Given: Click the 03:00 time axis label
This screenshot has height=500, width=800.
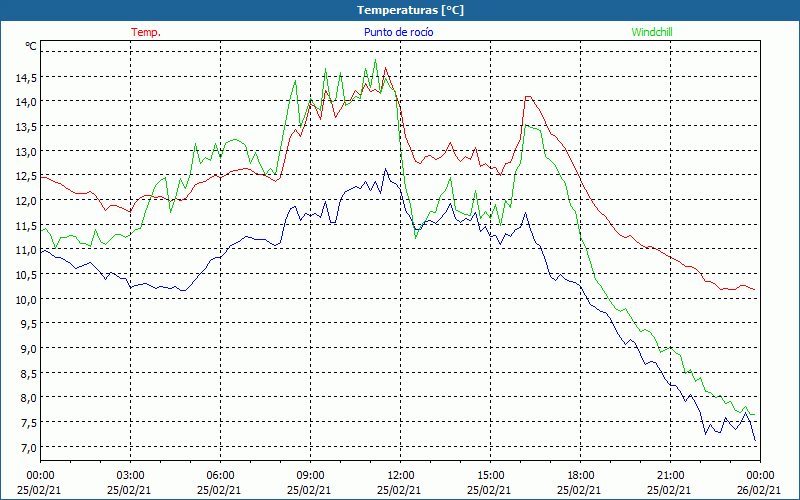Looking at the screenshot, I should tap(130, 476).
